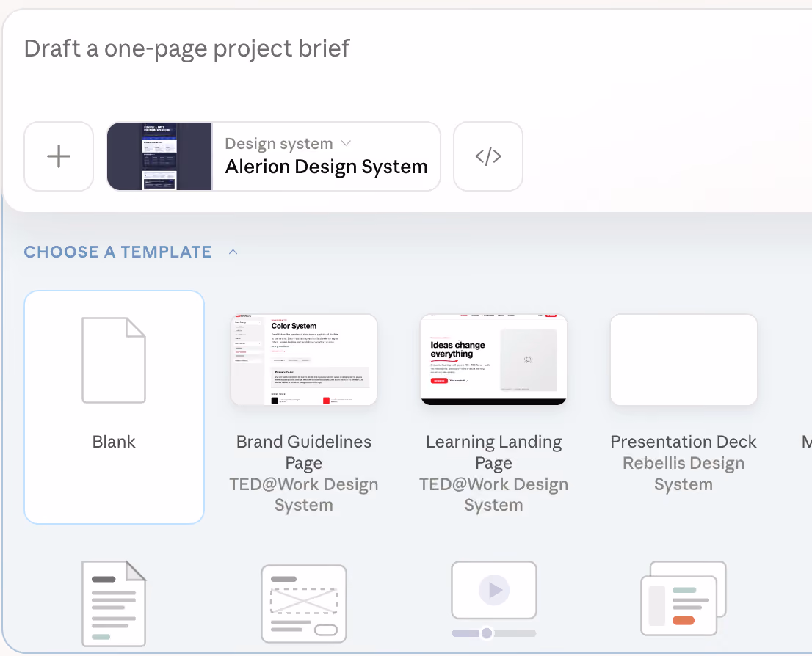Select the stacked cards template icon
Viewport: 812px width, 656px height.
[684, 599]
